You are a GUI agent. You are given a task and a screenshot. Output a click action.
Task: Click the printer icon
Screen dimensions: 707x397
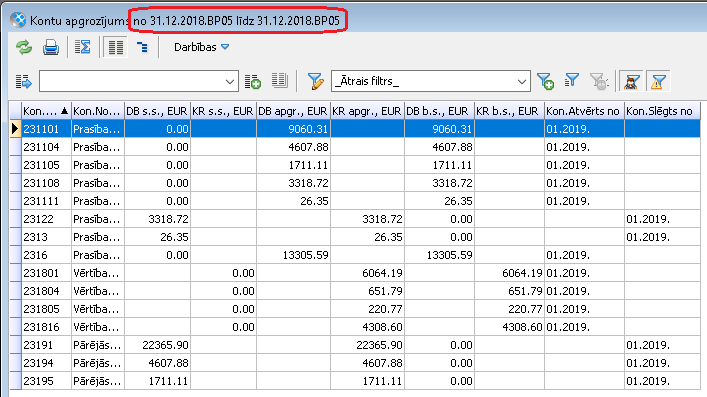click(50, 47)
